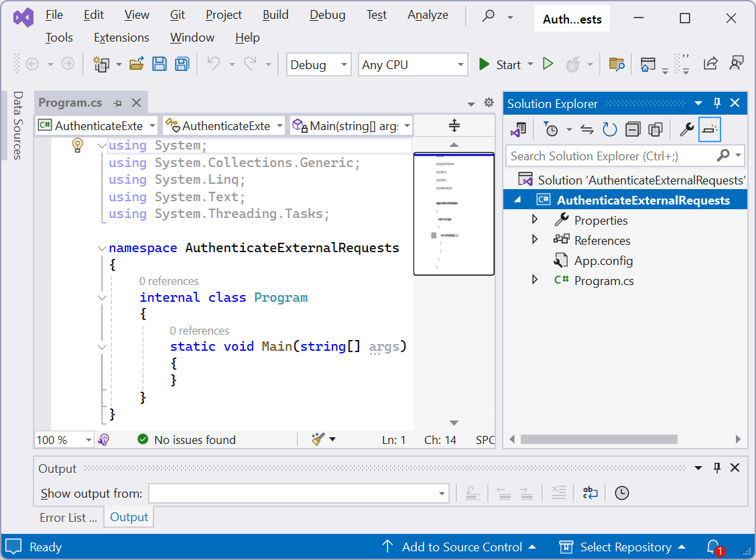Image resolution: width=756 pixels, height=560 pixels.
Task: Open the Show output from dropdown
Action: 299,494
